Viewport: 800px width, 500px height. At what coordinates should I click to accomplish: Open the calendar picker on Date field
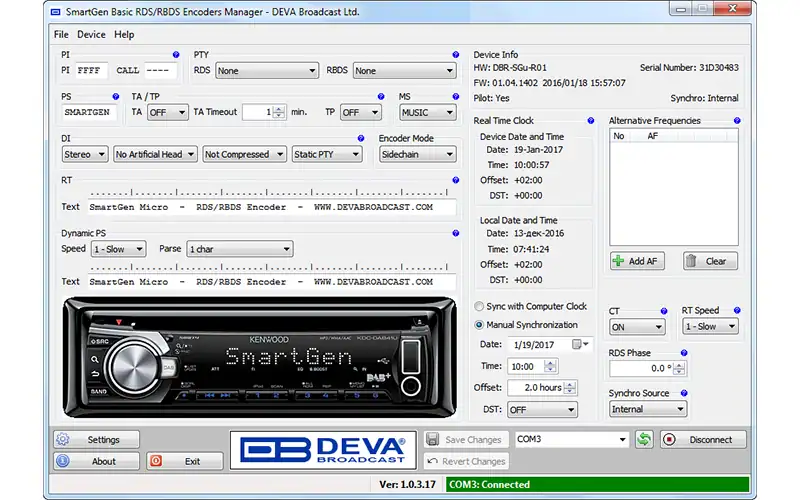(580, 344)
